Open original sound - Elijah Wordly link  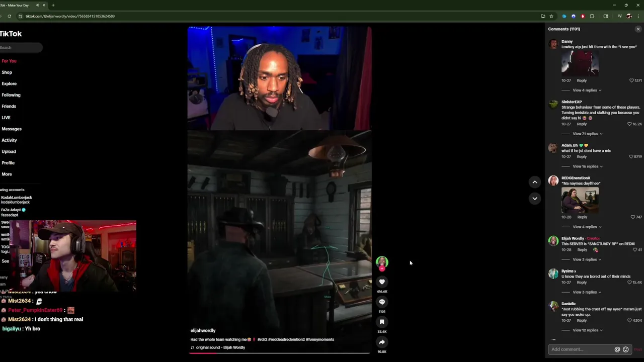(220, 348)
